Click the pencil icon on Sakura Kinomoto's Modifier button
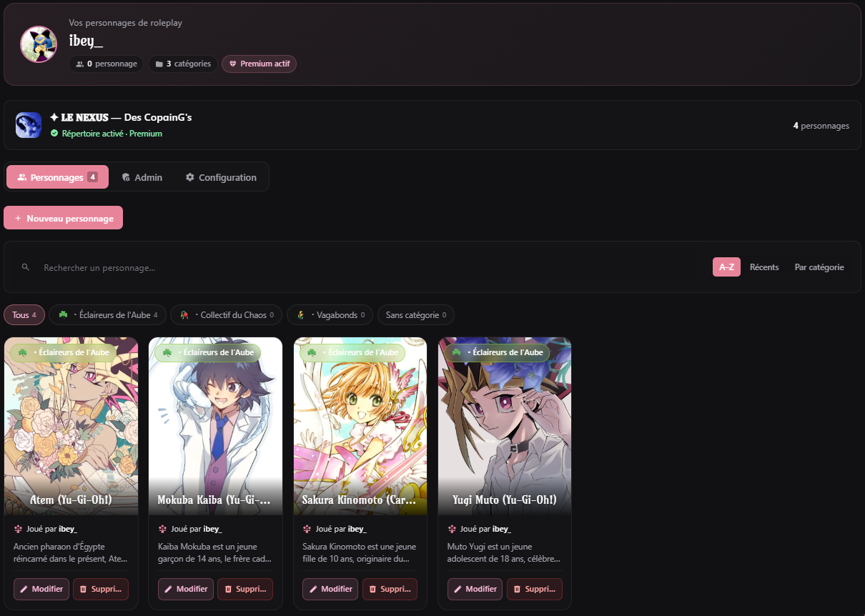The height and width of the screenshot is (616, 865). [x=312, y=590]
